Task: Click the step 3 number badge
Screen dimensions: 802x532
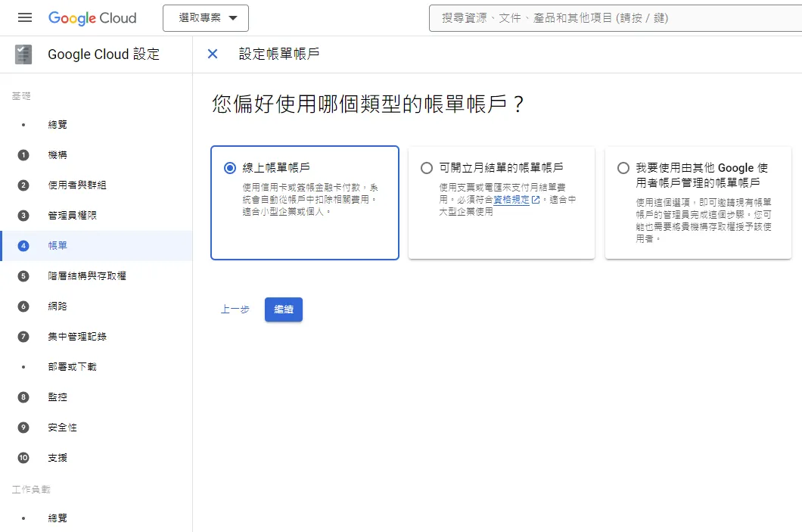Action: pyautogui.click(x=23, y=216)
